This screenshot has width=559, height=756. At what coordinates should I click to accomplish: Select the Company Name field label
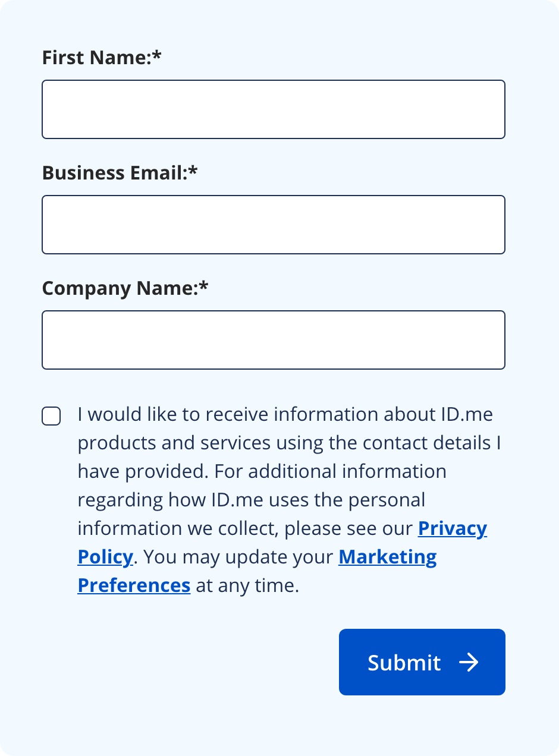tap(125, 288)
